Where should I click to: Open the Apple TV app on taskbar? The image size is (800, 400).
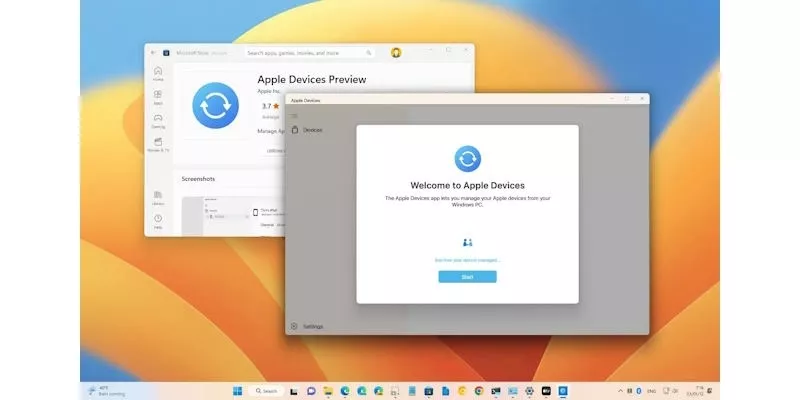pos(546,391)
